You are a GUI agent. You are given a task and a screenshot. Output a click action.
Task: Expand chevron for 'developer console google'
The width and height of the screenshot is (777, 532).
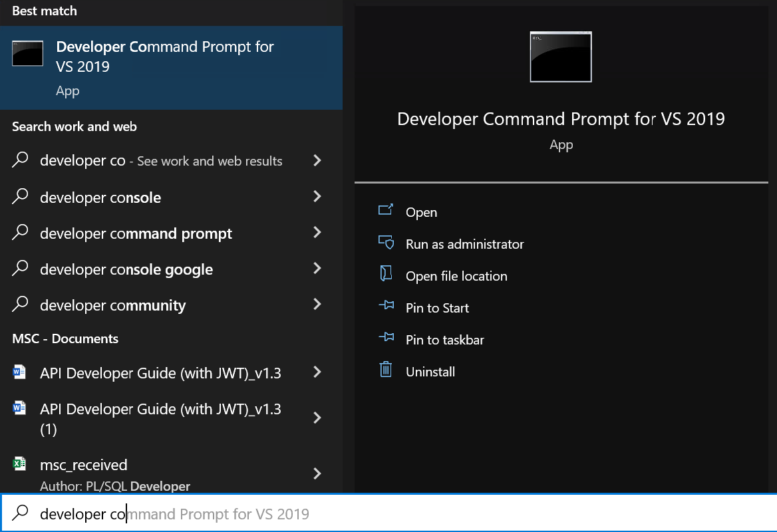pos(317,269)
